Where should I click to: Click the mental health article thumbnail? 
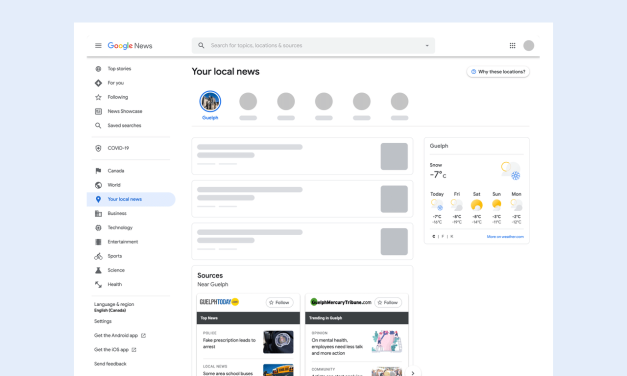(x=387, y=342)
